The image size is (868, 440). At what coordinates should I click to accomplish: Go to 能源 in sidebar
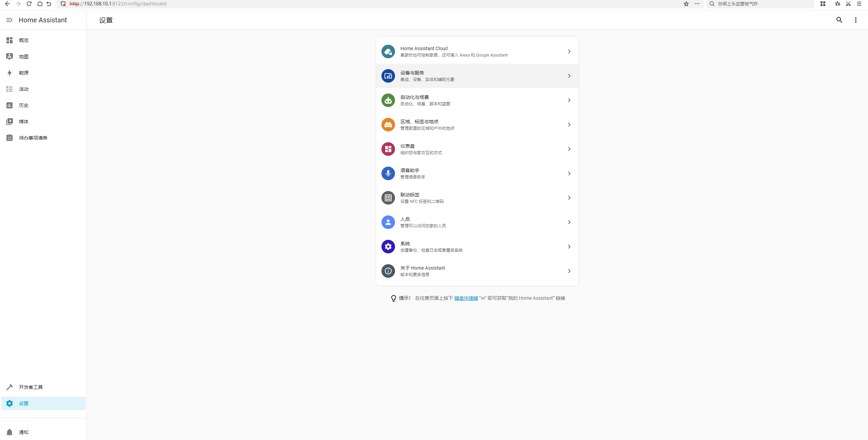pyautogui.click(x=24, y=73)
